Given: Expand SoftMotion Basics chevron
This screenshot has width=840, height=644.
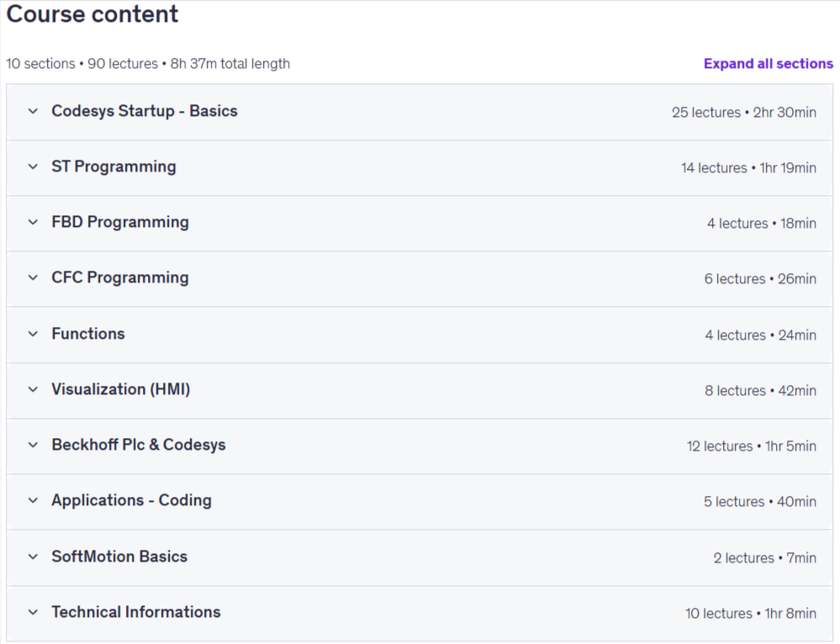Looking at the screenshot, I should point(34,557).
